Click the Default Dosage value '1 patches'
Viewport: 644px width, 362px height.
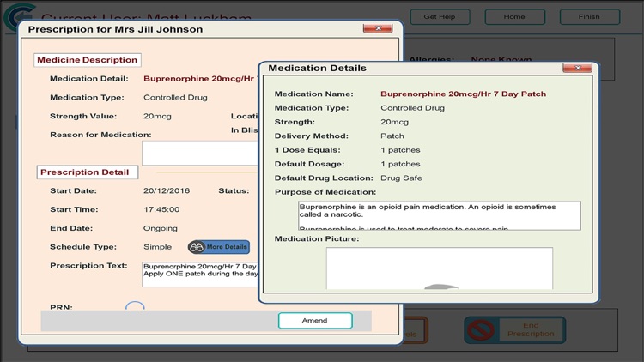pos(400,164)
